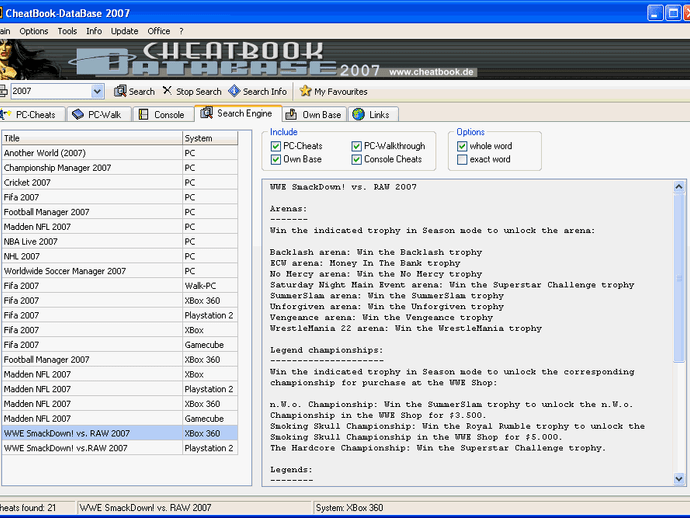Select Fifa 2007 PC row
Image resolution: width=690 pixels, height=518 pixels.
coord(120,197)
